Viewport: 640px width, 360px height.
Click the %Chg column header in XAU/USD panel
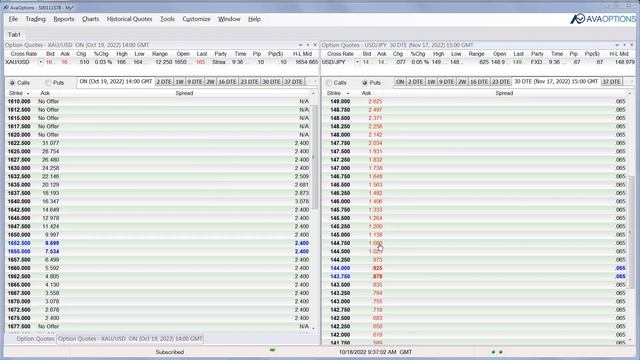tap(101, 54)
